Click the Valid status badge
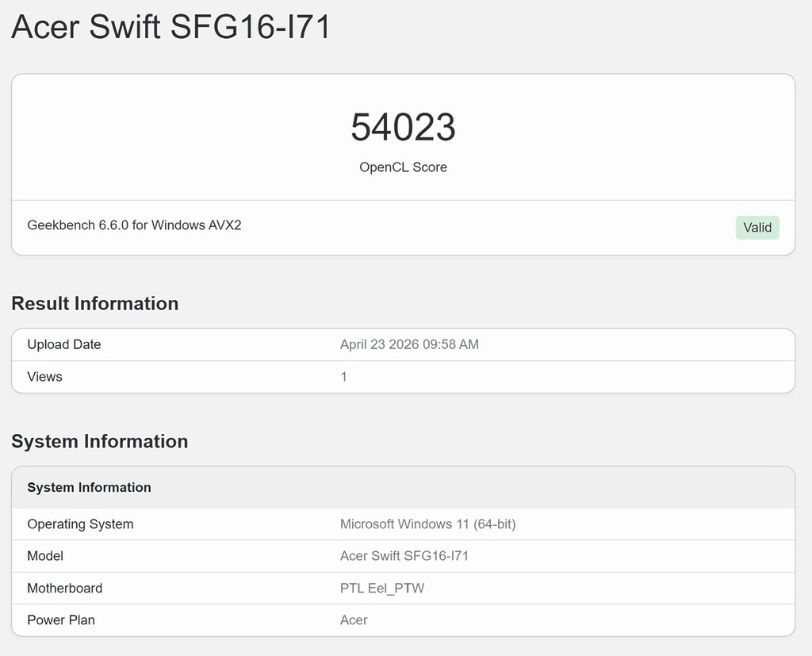This screenshot has height=656, width=812. point(756,228)
